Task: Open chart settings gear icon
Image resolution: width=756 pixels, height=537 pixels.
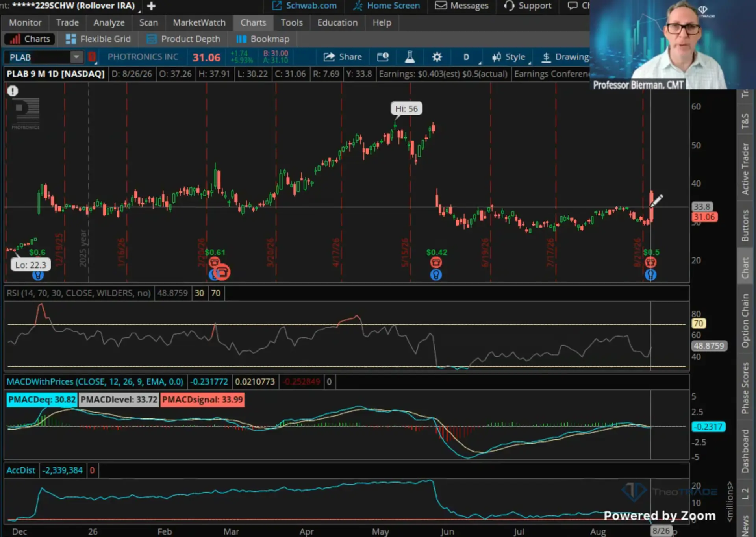Action: tap(437, 57)
